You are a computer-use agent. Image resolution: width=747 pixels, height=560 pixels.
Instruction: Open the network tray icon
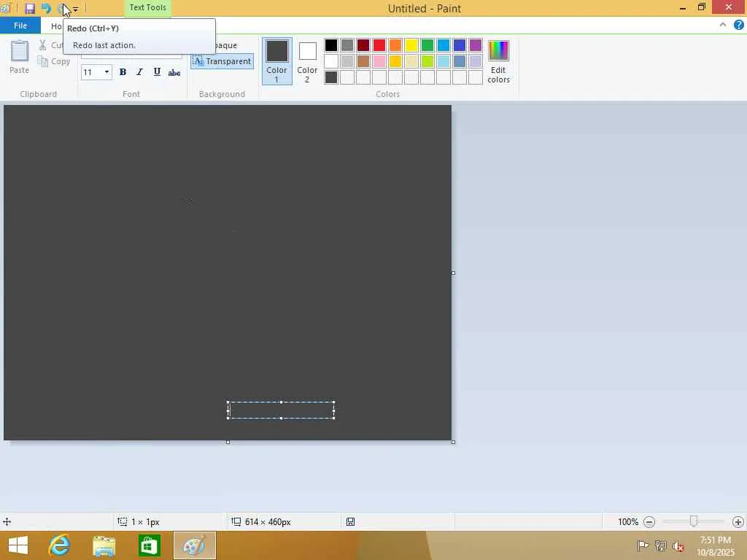pyautogui.click(x=660, y=545)
